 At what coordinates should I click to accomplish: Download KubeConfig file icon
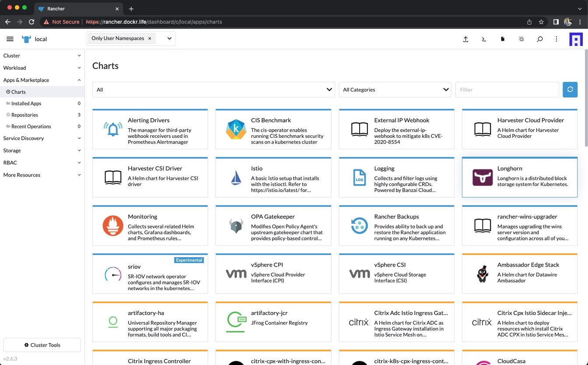click(503, 39)
